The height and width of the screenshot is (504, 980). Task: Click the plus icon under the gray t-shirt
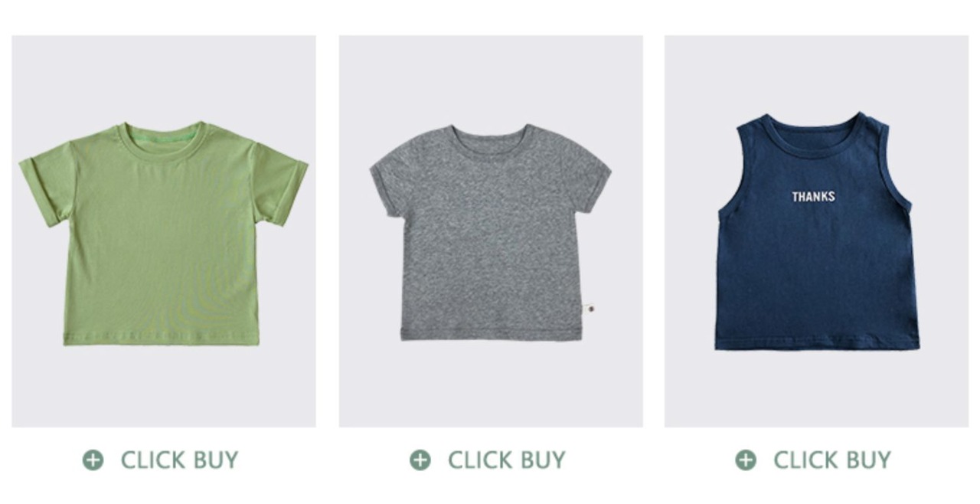420,460
